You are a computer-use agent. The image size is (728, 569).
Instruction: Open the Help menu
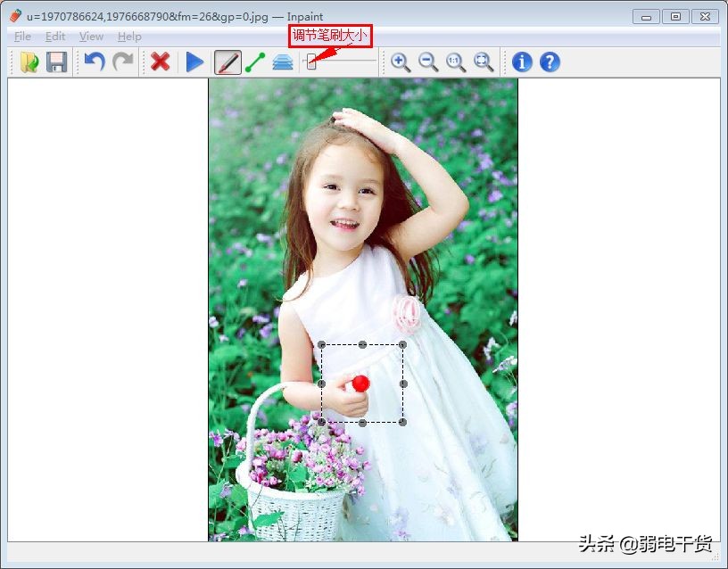(129, 37)
